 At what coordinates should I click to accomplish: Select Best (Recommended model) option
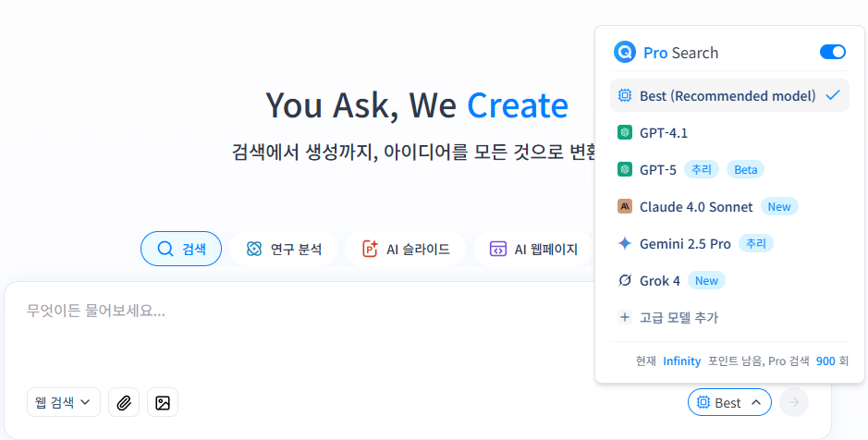click(729, 96)
